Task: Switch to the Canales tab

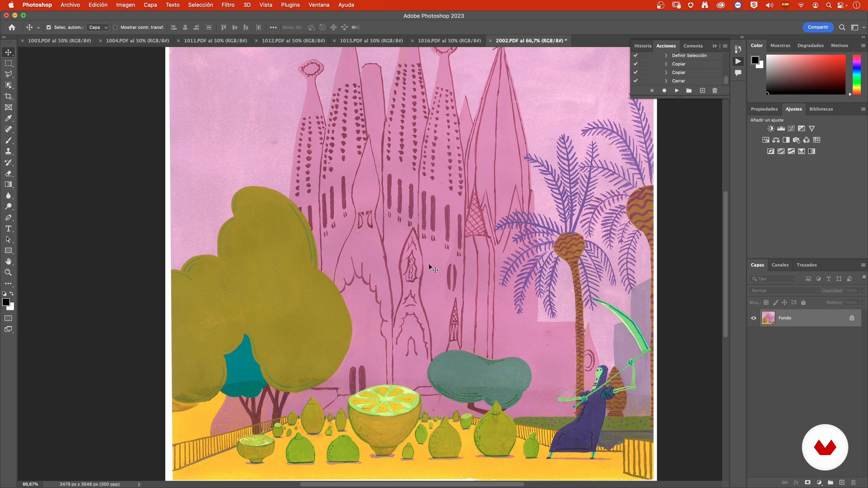Action: pyautogui.click(x=780, y=265)
